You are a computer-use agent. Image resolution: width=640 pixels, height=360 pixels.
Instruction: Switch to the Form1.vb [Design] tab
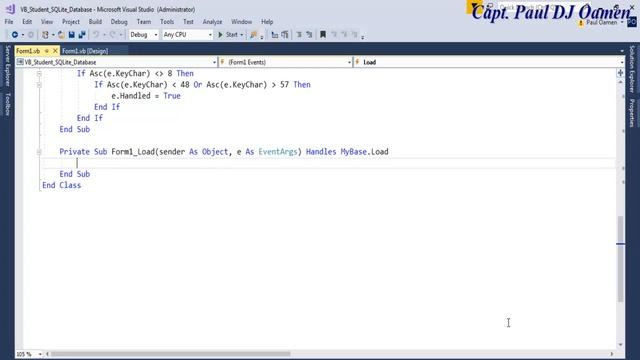point(85,51)
